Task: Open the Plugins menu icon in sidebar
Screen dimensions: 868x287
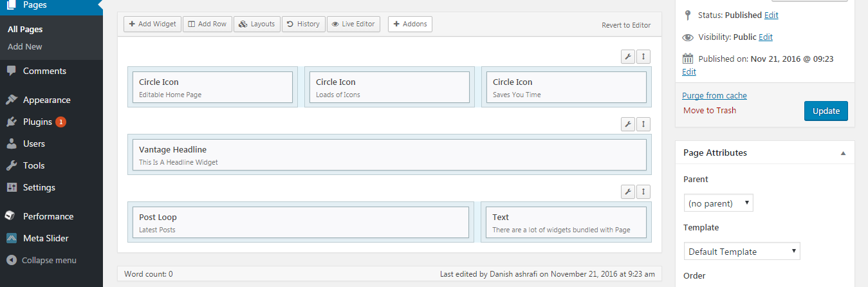Action: 12,122
